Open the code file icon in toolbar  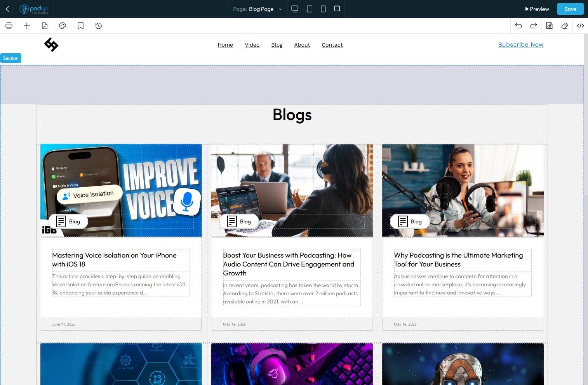(x=549, y=26)
